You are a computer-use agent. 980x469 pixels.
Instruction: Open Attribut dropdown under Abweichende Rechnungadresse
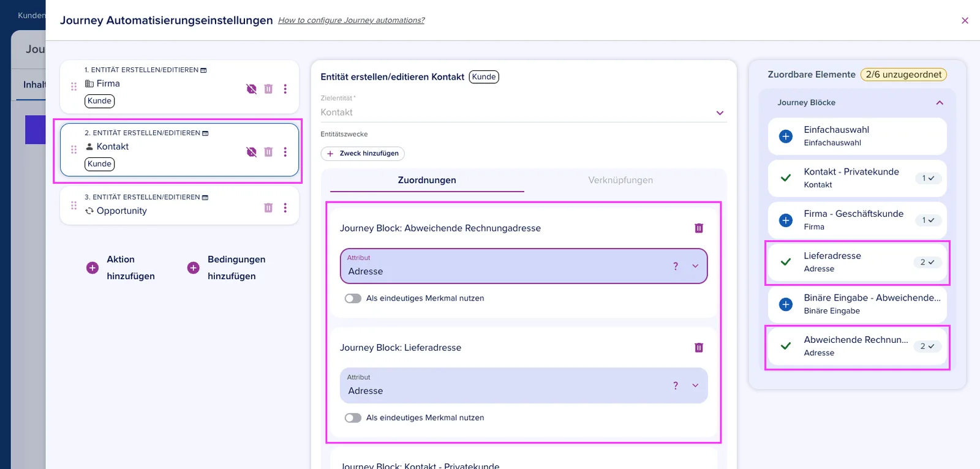(x=524, y=266)
